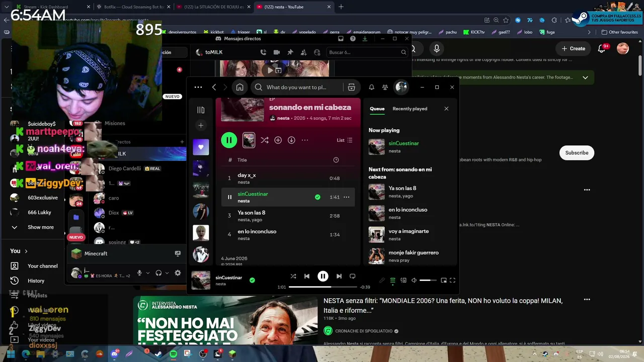644x362 pixels.
Task: Deafen with the Discord headphones icon
Action: pyautogui.click(x=158, y=273)
